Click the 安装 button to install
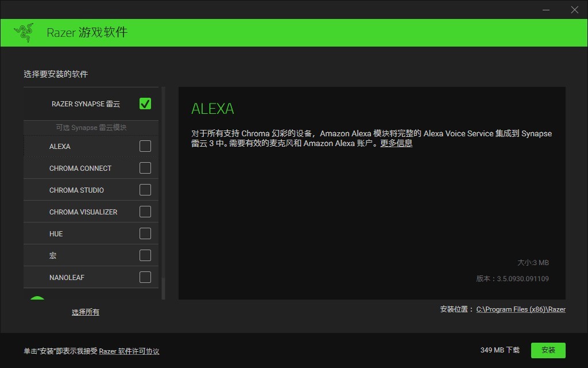This screenshot has height=368, width=588. click(x=548, y=350)
